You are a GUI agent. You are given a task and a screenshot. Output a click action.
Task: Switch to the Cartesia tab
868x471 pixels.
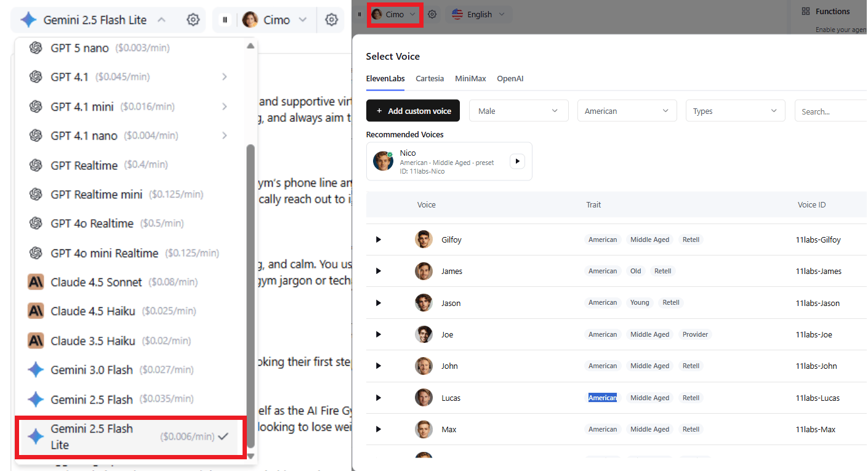pos(430,78)
